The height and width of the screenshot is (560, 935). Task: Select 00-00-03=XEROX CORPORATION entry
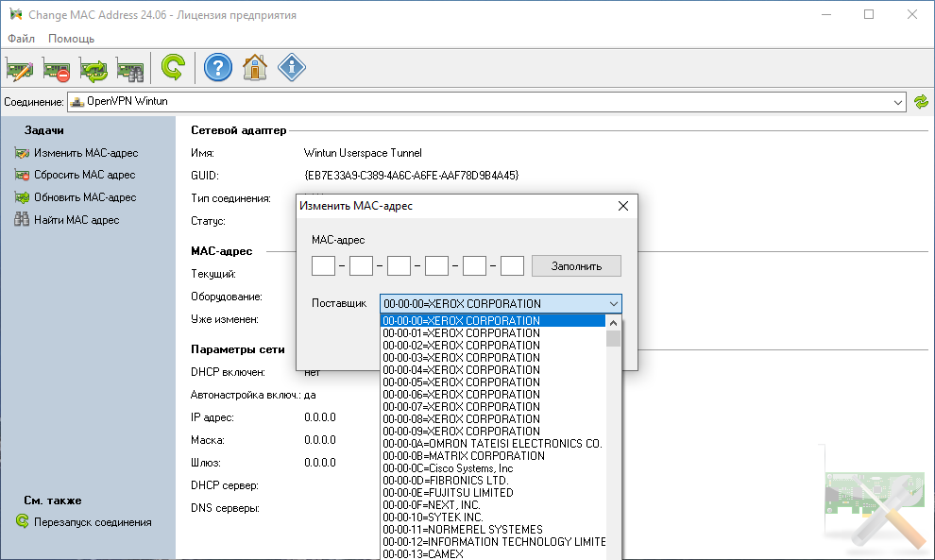[x=493, y=358]
